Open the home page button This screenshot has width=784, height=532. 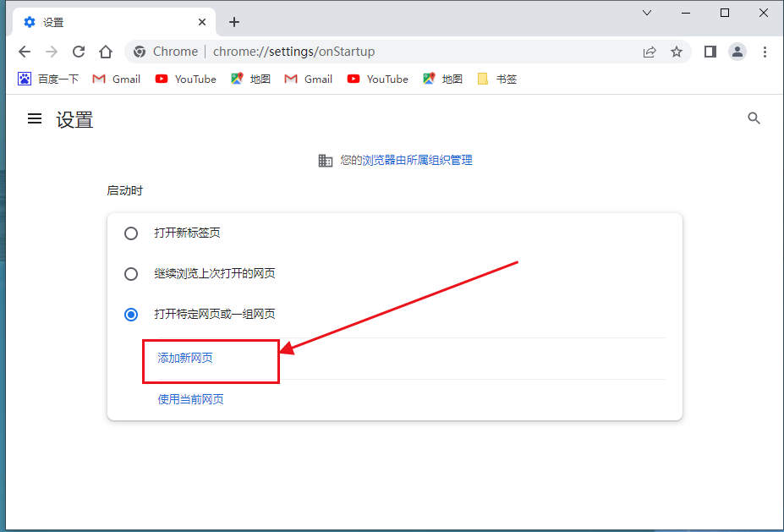106,52
